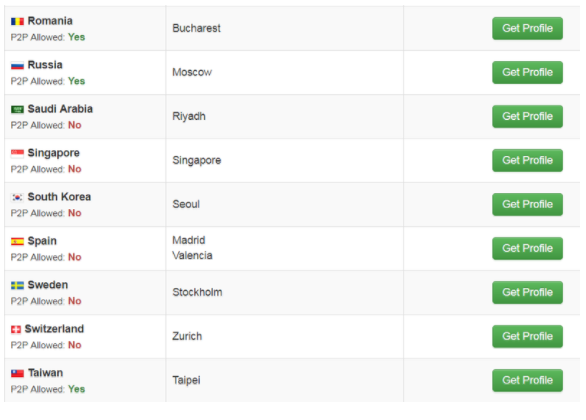Click the Spain flag icon
The height and width of the screenshot is (420, 586).
(x=17, y=241)
